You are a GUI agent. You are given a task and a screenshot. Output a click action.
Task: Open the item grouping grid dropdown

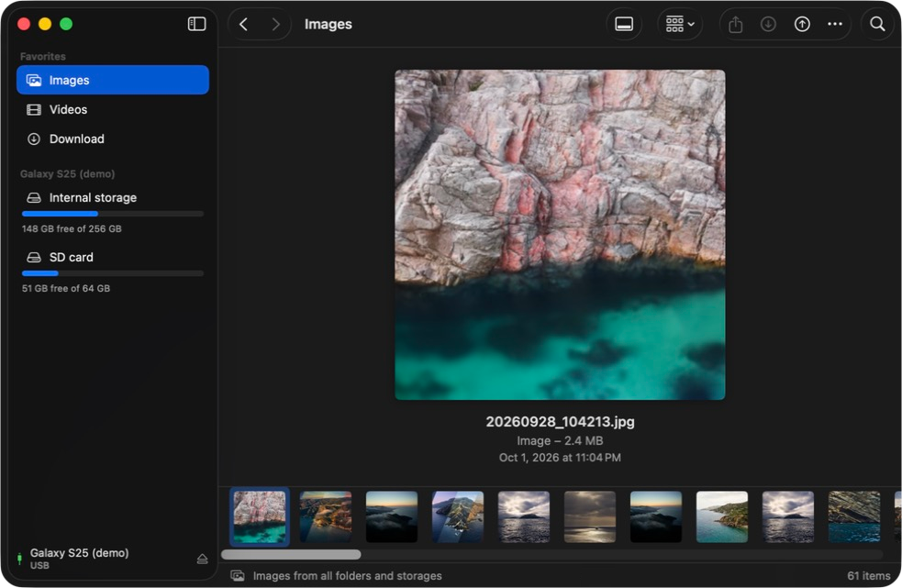pyautogui.click(x=680, y=24)
